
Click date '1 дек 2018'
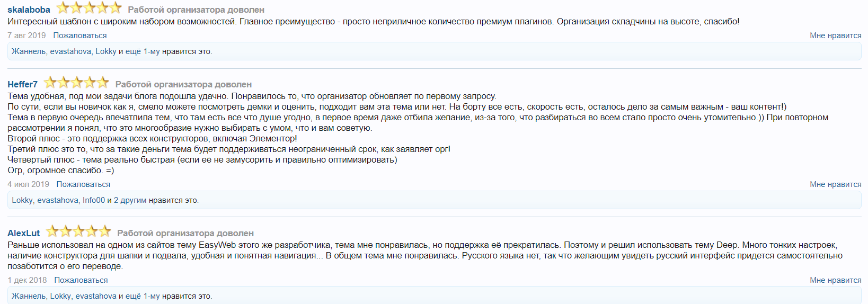coord(27,280)
